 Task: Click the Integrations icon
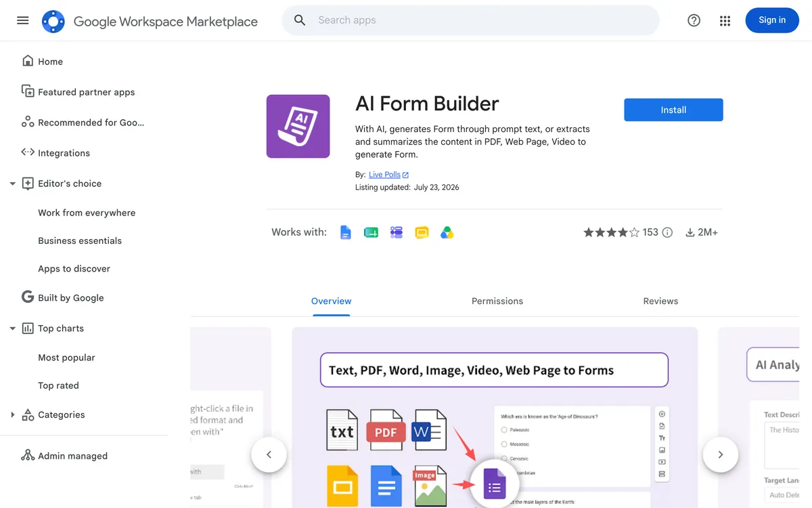click(28, 152)
